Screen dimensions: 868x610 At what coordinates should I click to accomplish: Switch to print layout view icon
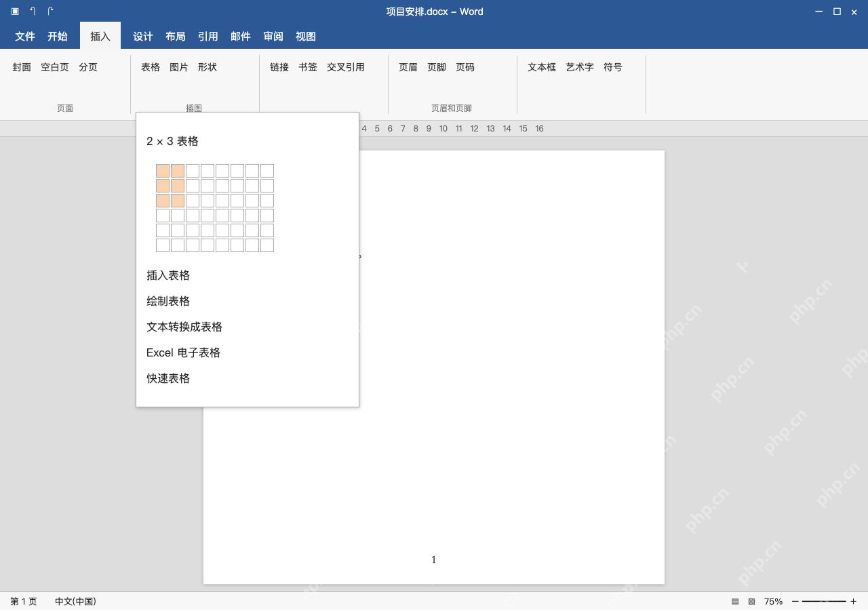pos(735,601)
